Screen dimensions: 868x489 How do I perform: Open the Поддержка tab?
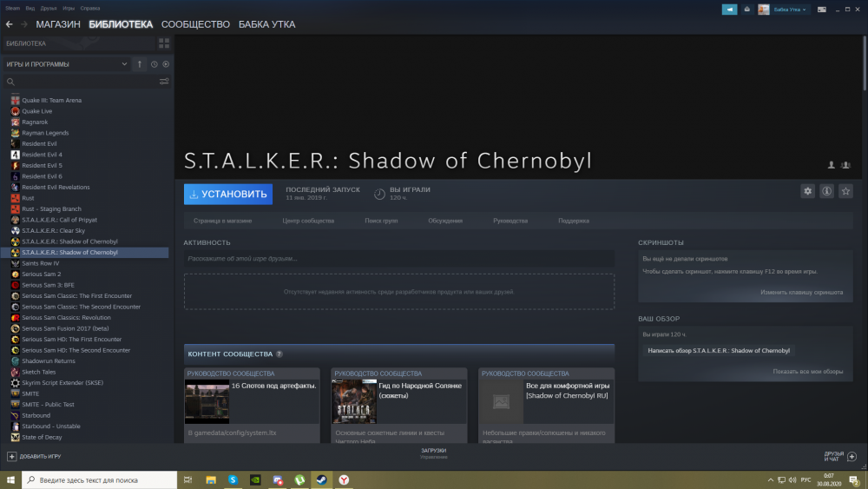(574, 221)
